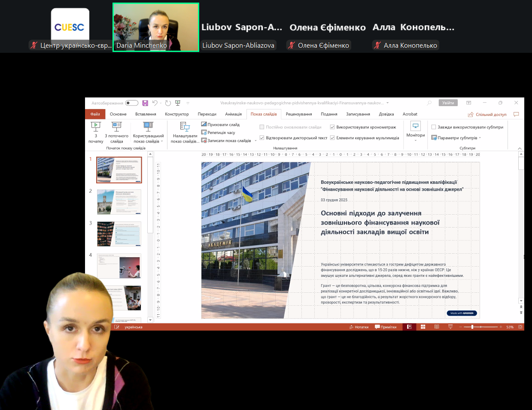532x410 pixels.
Task: Start slideshow from beginning (З початку)
Action: coord(96,127)
